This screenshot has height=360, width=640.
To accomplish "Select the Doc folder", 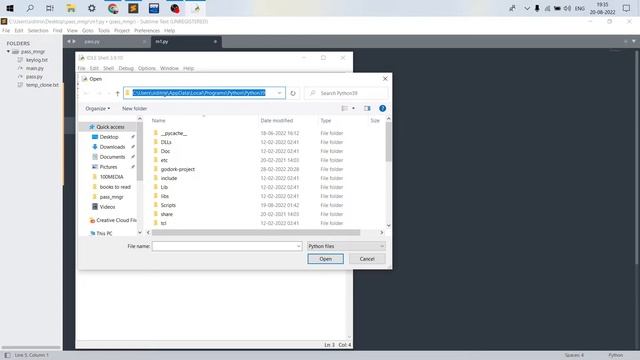I will (x=165, y=151).
